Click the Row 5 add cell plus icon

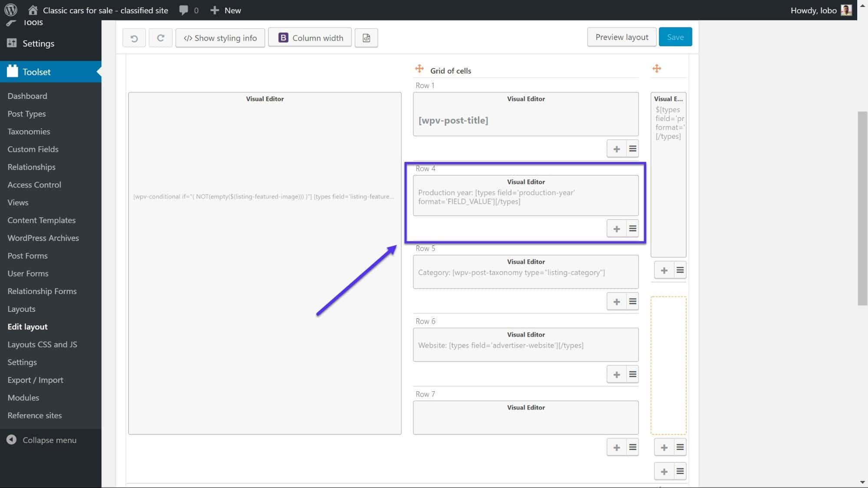(x=616, y=301)
